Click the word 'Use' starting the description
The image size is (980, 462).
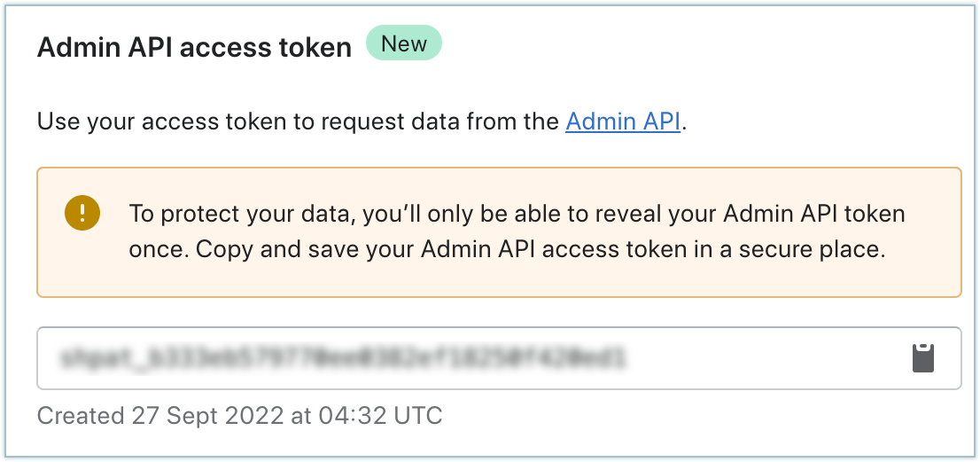(57, 121)
